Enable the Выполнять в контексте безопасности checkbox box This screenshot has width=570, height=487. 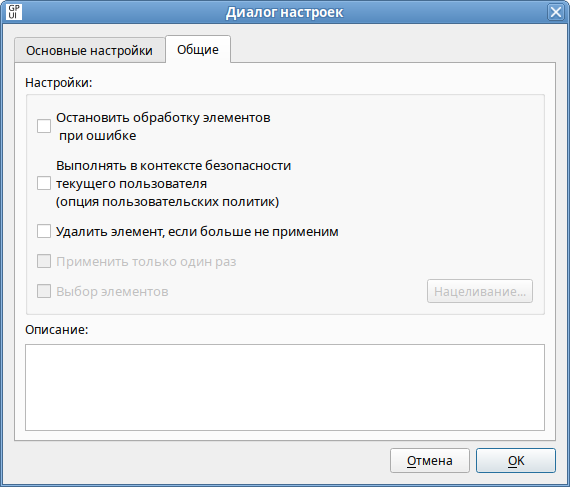44,183
